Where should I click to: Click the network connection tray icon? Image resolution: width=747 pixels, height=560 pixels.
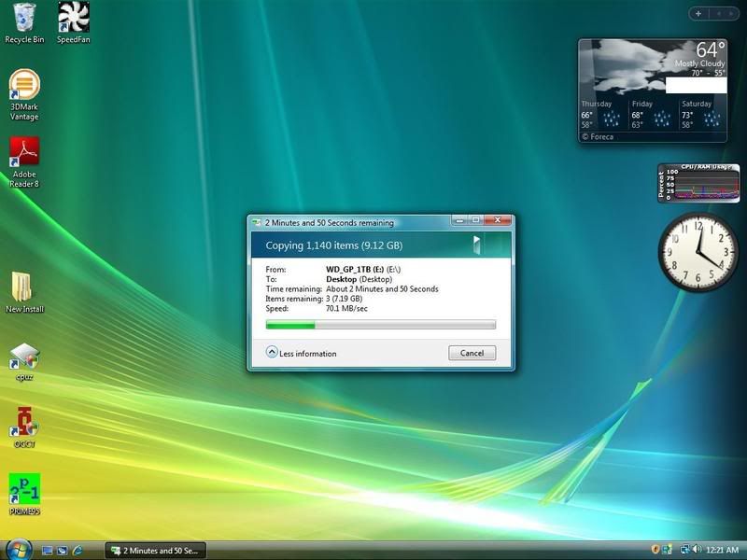point(684,550)
